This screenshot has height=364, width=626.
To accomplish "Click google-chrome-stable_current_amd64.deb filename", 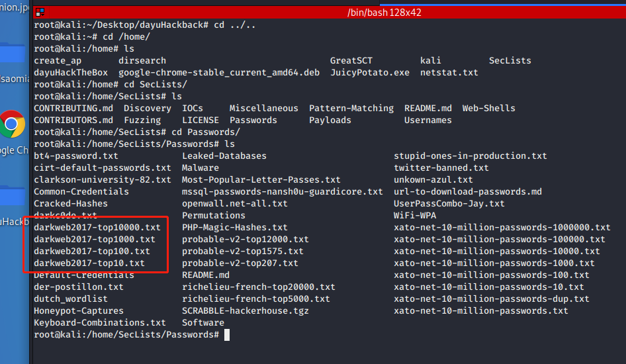I will [219, 73].
